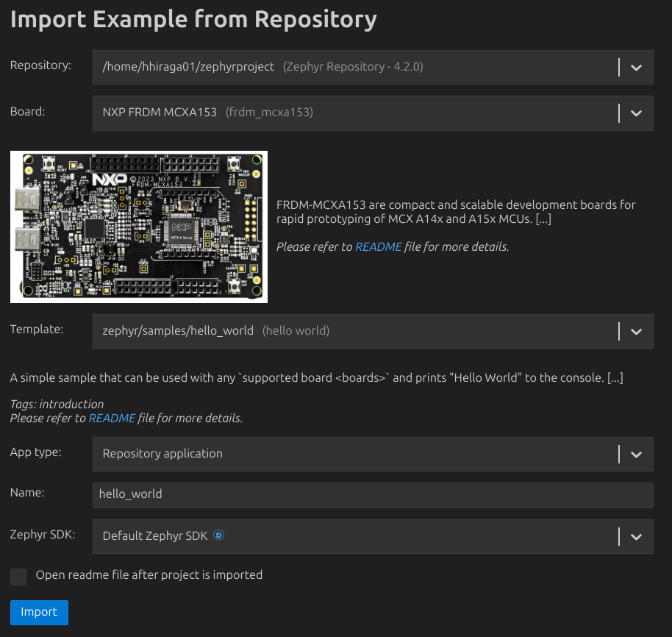
Task: Click the 'Repository:' field label
Action: [x=40, y=65]
